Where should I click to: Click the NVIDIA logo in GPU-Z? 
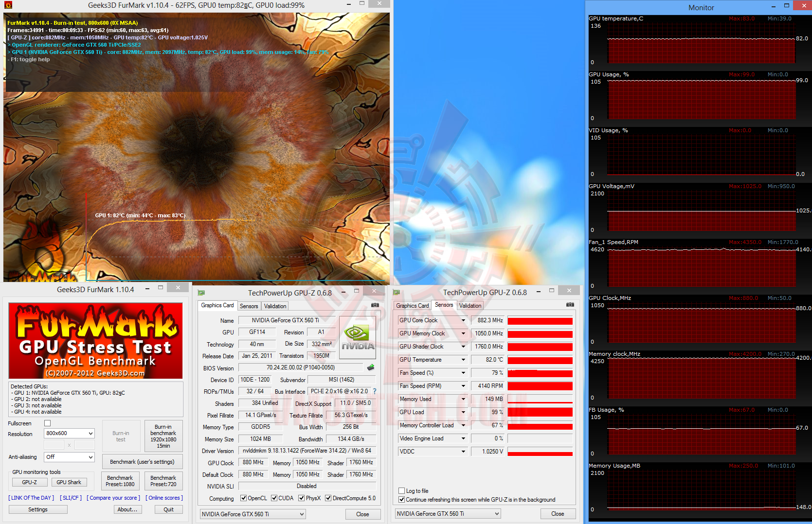[x=358, y=338]
